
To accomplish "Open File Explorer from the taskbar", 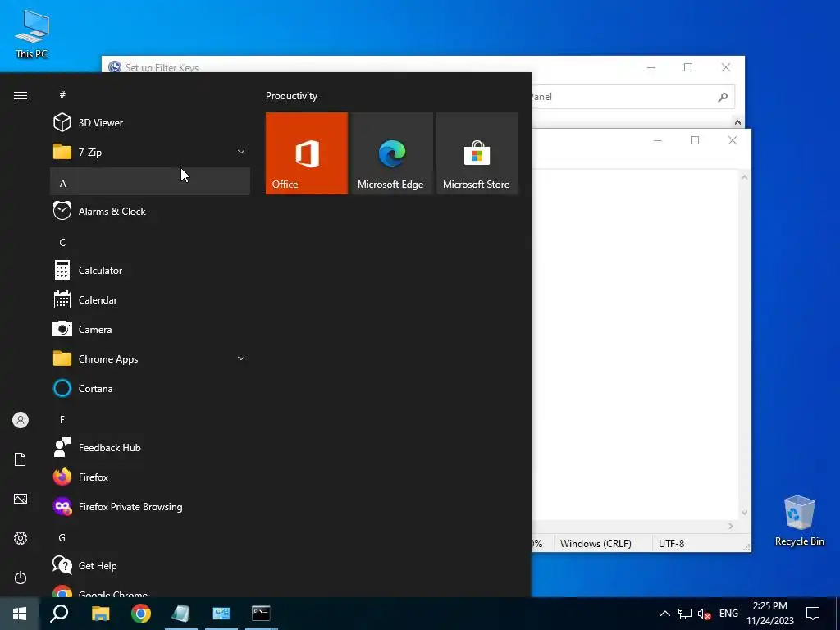I will click(100, 614).
